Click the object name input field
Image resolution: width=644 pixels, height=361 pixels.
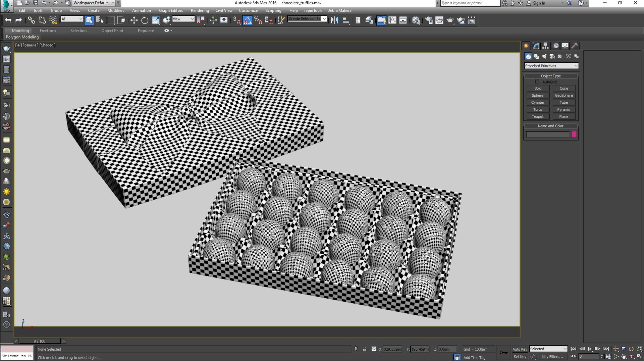click(548, 135)
